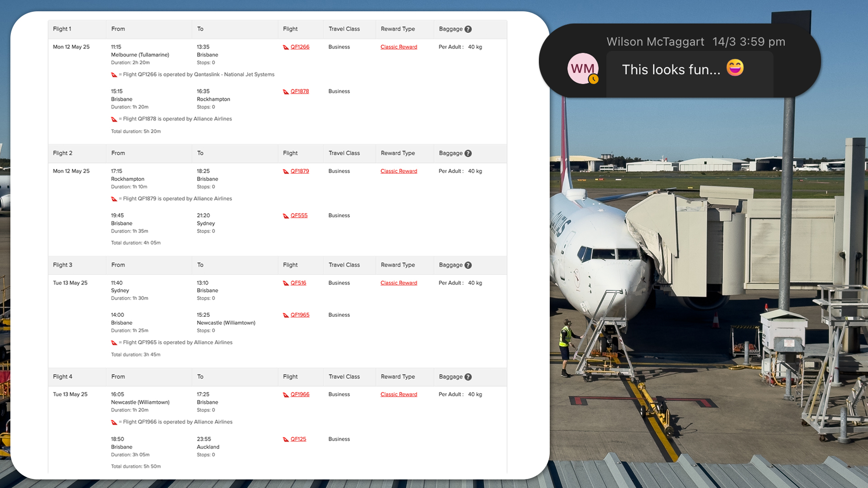Click 'Tue 13 May 25' date in Flight 4
Viewport: 868px width, 488px height.
click(x=70, y=394)
